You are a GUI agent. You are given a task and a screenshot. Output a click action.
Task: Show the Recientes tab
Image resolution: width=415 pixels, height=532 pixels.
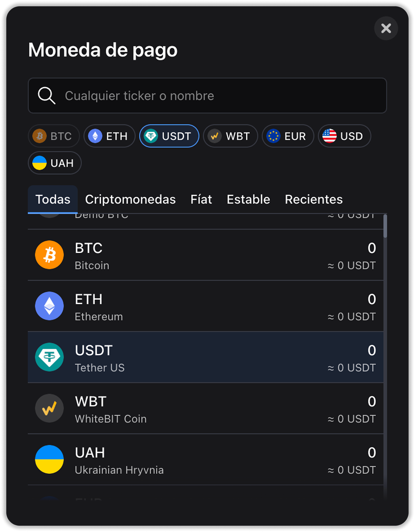[313, 199]
